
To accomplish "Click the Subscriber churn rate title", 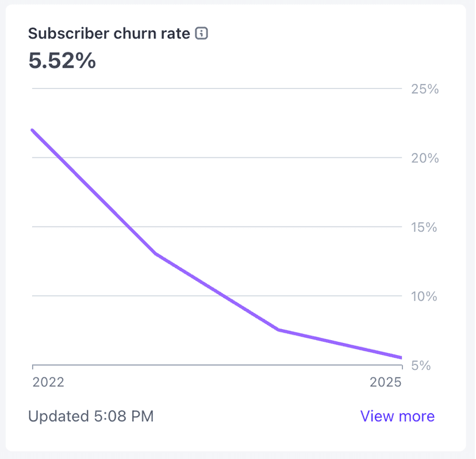I will 109,33.
